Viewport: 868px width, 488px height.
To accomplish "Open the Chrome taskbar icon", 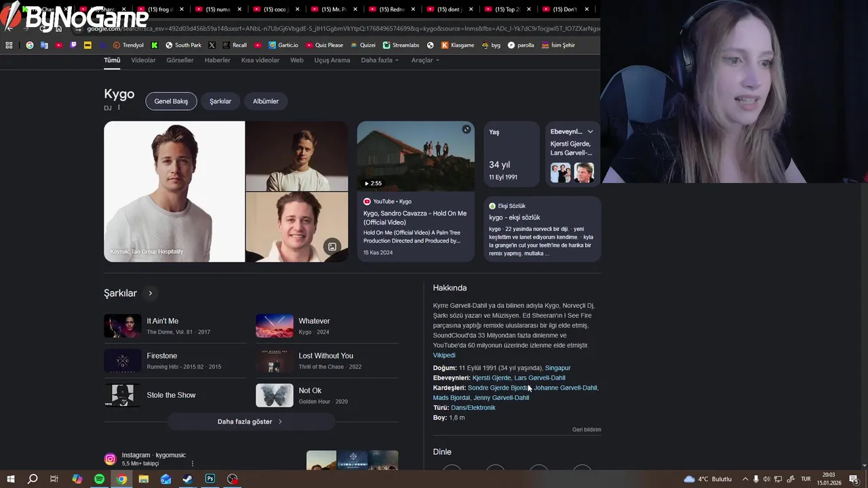I will click(121, 479).
